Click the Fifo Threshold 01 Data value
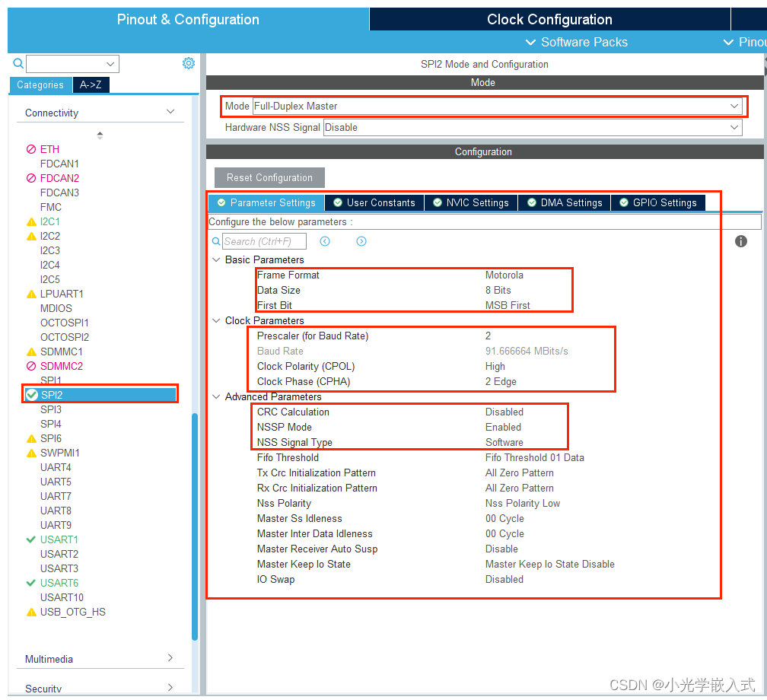This screenshot has width=767, height=700. point(535,457)
